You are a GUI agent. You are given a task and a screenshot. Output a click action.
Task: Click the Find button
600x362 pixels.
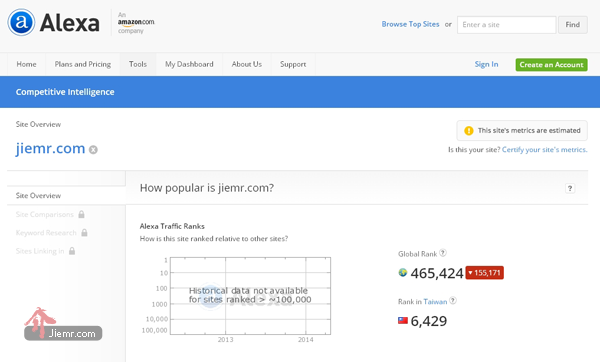572,24
